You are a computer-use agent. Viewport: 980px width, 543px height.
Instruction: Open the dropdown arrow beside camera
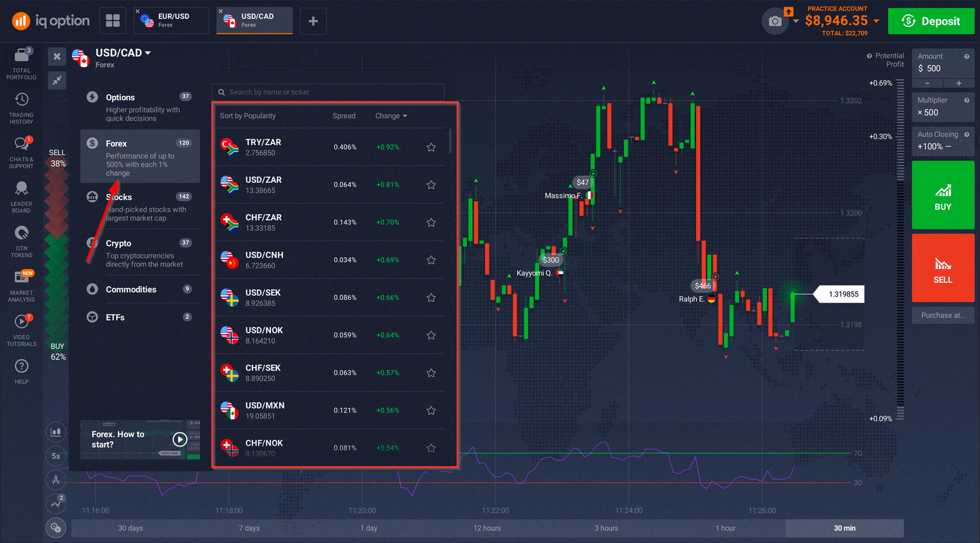pos(796,21)
